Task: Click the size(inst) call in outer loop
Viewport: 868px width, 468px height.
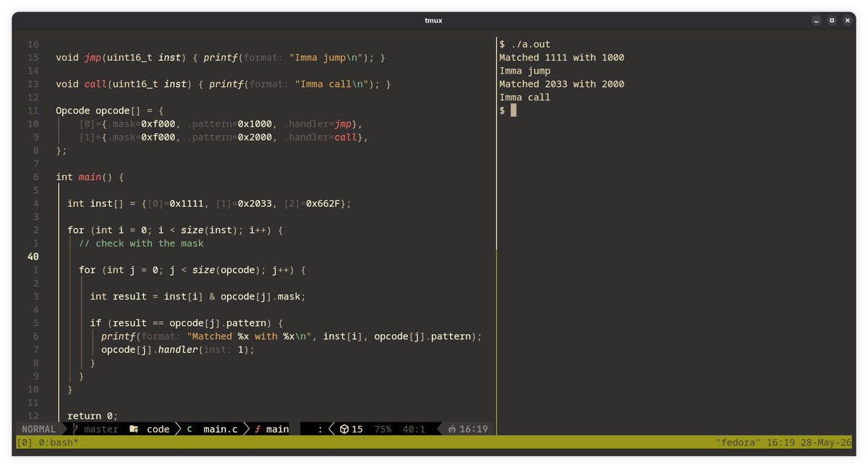Action: tap(210, 230)
